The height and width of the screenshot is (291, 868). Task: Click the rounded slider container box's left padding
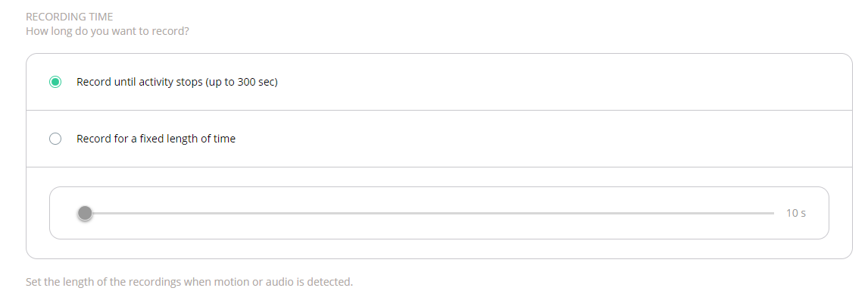(x=64, y=213)
